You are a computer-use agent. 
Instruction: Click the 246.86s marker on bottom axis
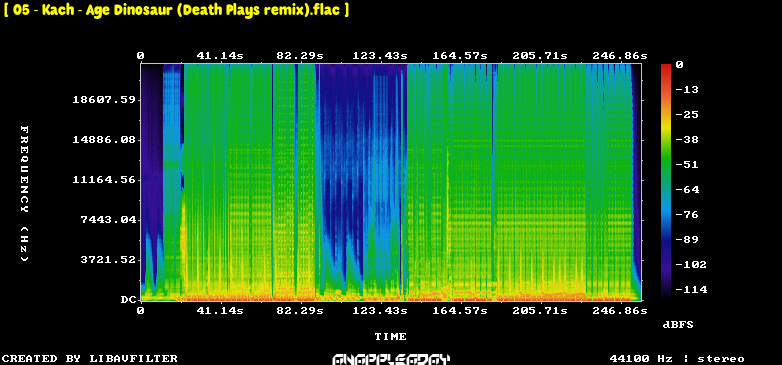(x=619, y=311)
